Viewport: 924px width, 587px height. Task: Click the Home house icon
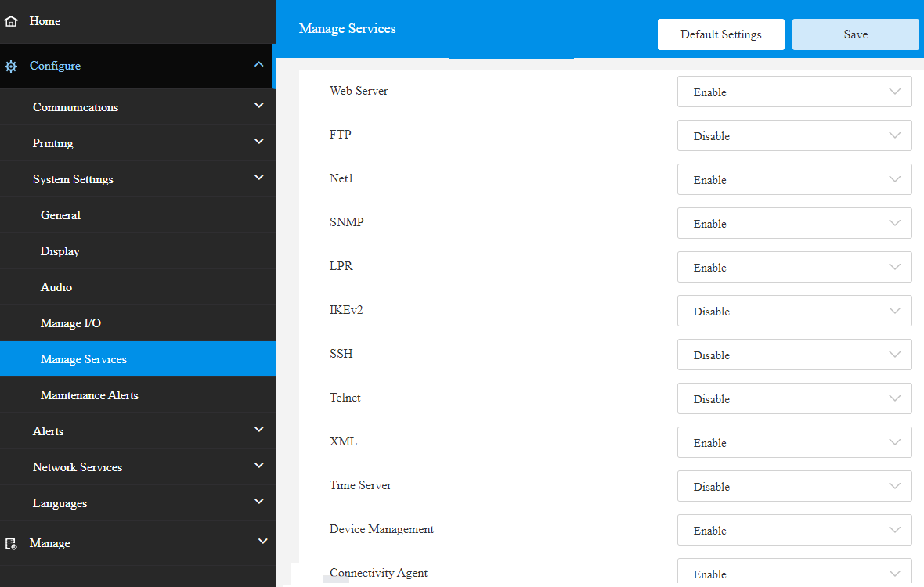pyautogui.click(x=11, y=21)
